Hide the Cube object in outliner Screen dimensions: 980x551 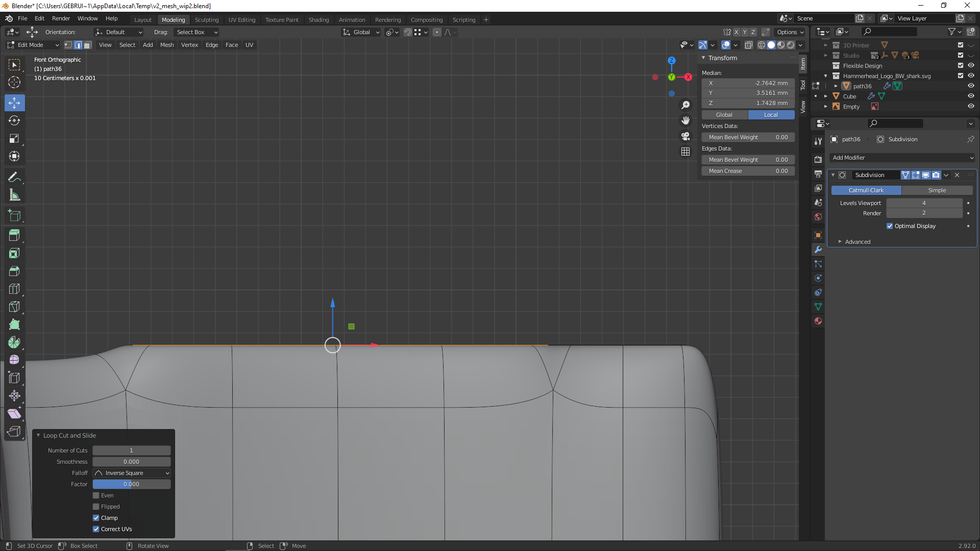point(971,96)
